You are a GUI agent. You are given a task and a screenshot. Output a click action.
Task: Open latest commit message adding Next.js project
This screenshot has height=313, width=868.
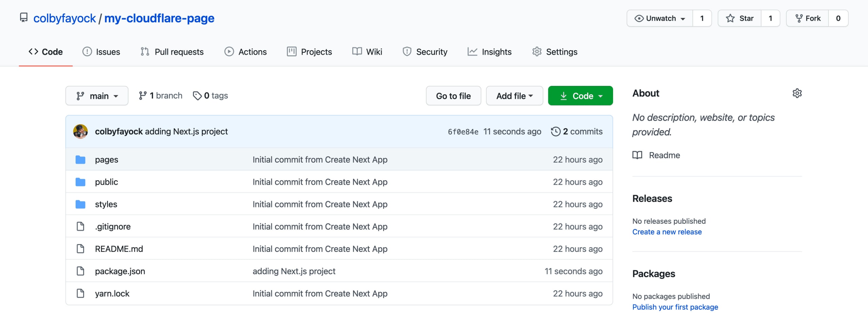(186, 131)
